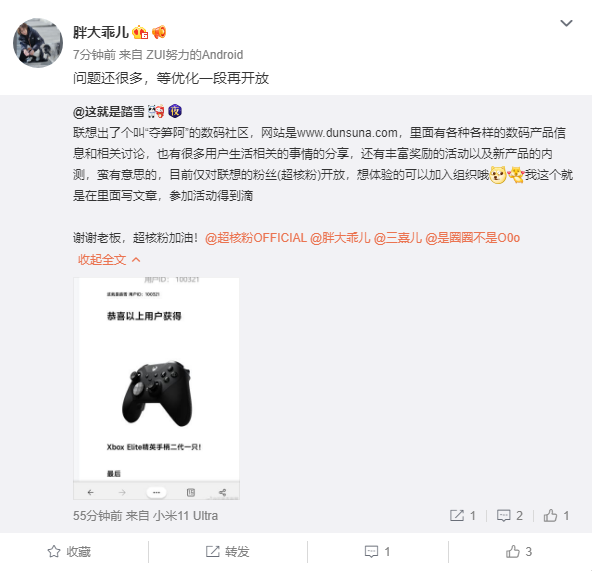Click the orange megaphone badge icon
This screenshot has width=592, height=571.
tap(159, 32)
